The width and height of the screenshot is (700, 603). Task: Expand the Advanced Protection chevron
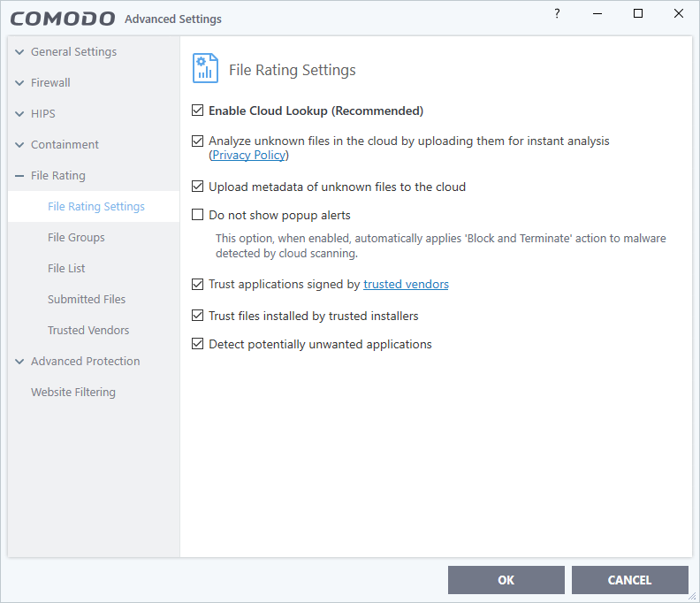(x=19, y=362)
